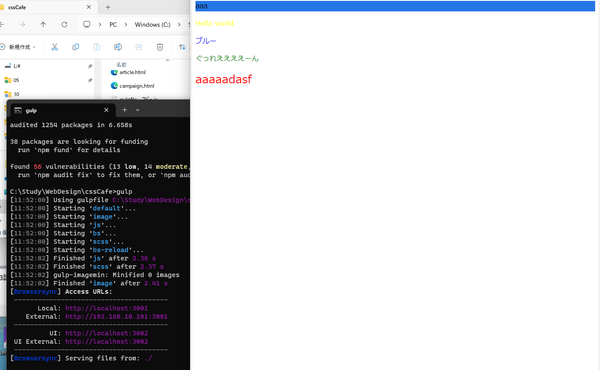Viewport: 600px width, 370px height.
Task: Open the New (新規作成) dropdown
Action: coord(18,47)
